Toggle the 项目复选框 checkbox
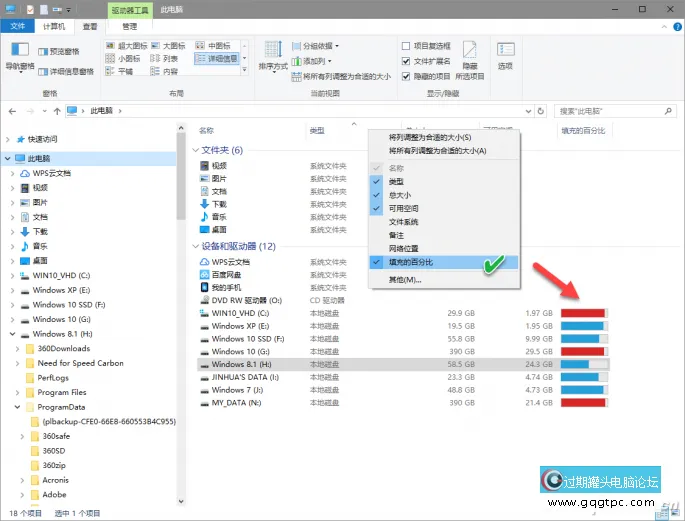Screen dimensions: 685x521 (x=405, y=46)
